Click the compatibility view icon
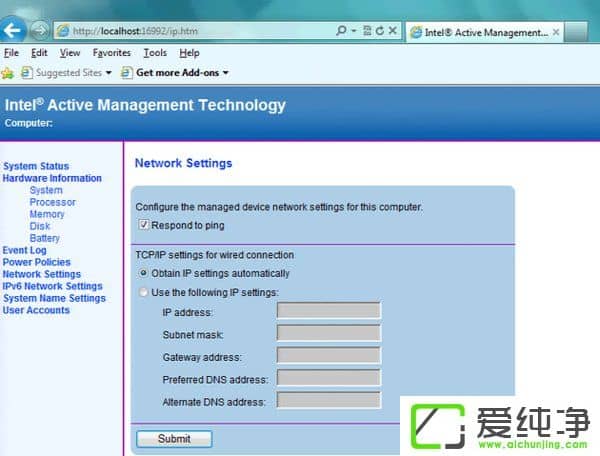 tap(367, 31)
